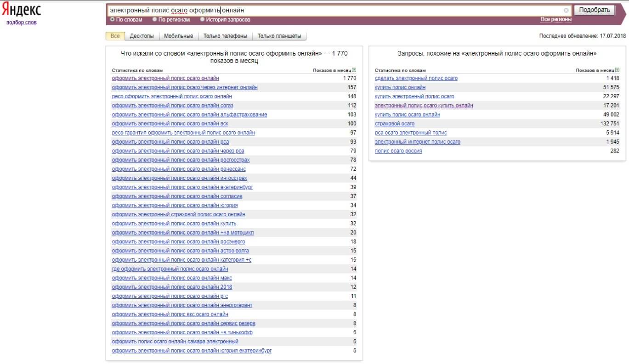The height and width of the screenshot is (364, 629).
Task: Click the Яндекс logo
Action: click(x=22, y=10)
